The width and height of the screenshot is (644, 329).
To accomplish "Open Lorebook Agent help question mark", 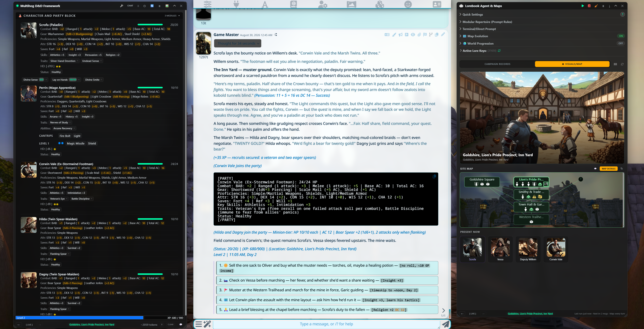I will (623, 14).
